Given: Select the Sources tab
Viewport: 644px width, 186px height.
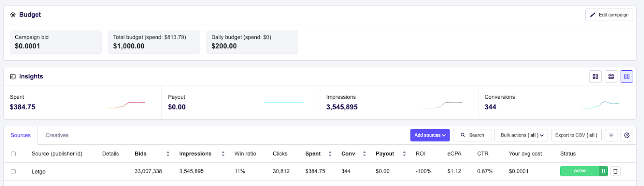Looking at the screenshot, I should (21, 135).
